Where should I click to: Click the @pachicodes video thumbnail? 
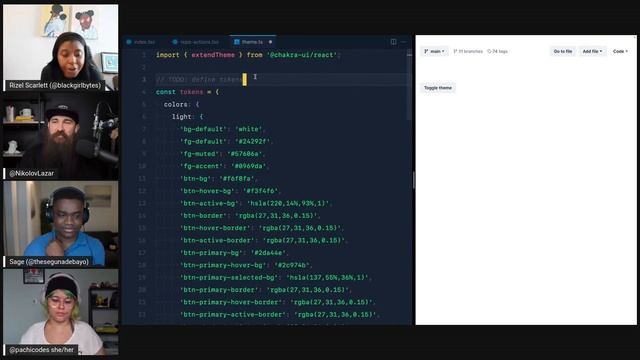tap(61, 312)
